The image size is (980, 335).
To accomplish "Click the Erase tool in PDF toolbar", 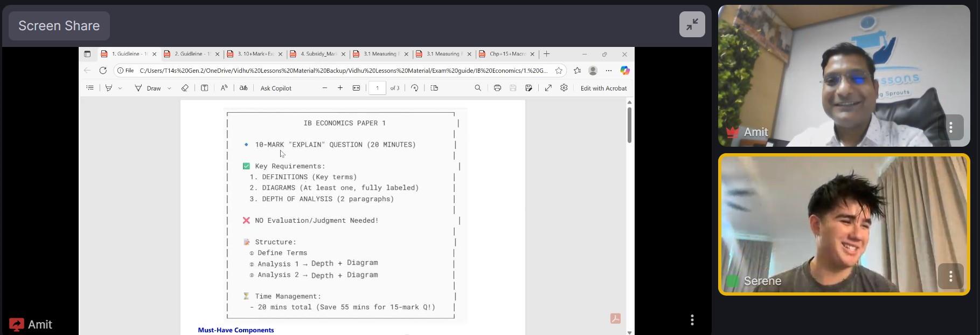I will point(185,88).
